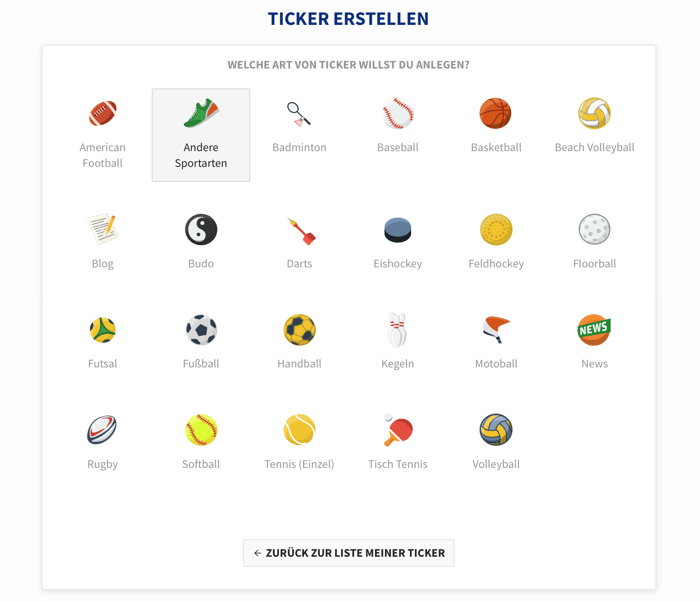
Task: Open the News ticker type
Action: [594, 341]
